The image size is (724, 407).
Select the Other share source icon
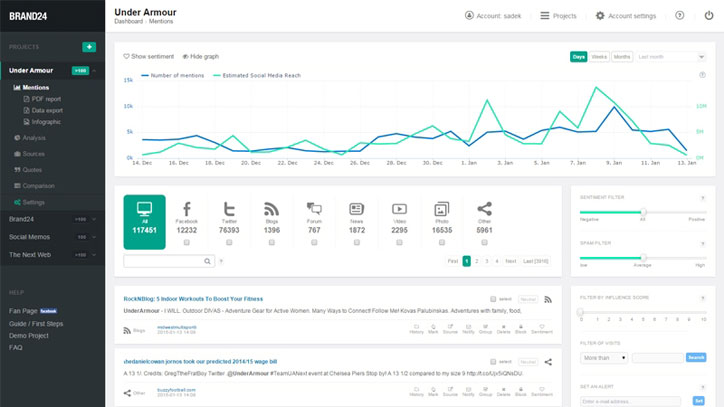point(484,209)
